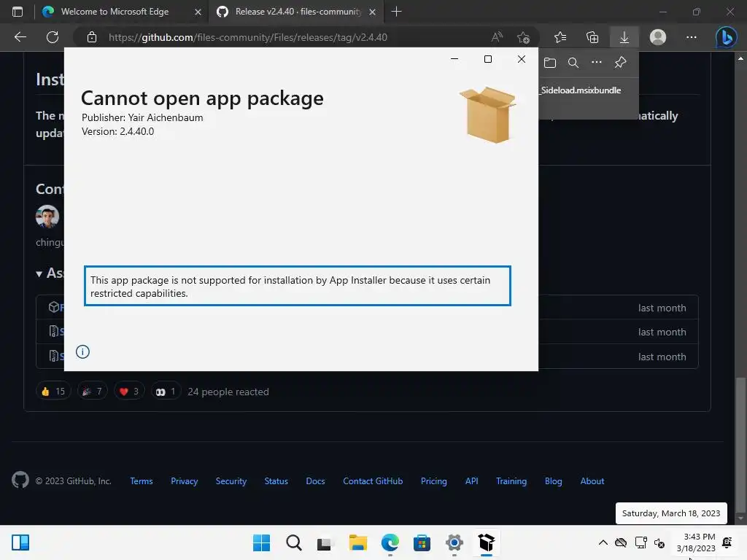This screenshot has height=560, width=747.
Task: Open Task View on taskbar
Action: (325, 542)
